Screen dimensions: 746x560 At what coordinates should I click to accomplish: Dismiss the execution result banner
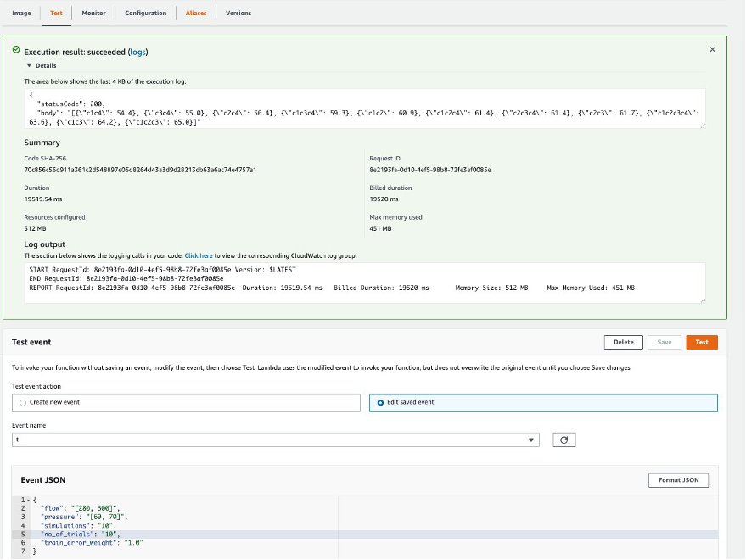712,49
